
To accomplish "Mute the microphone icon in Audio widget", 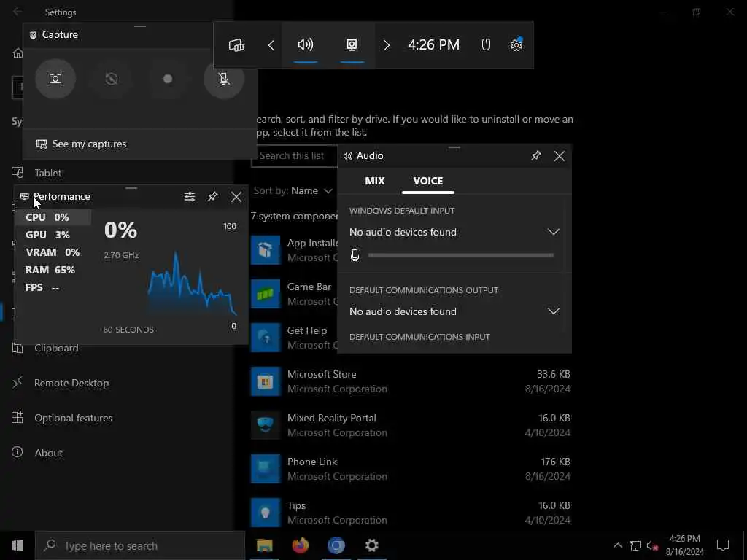I will coord(355,255).
